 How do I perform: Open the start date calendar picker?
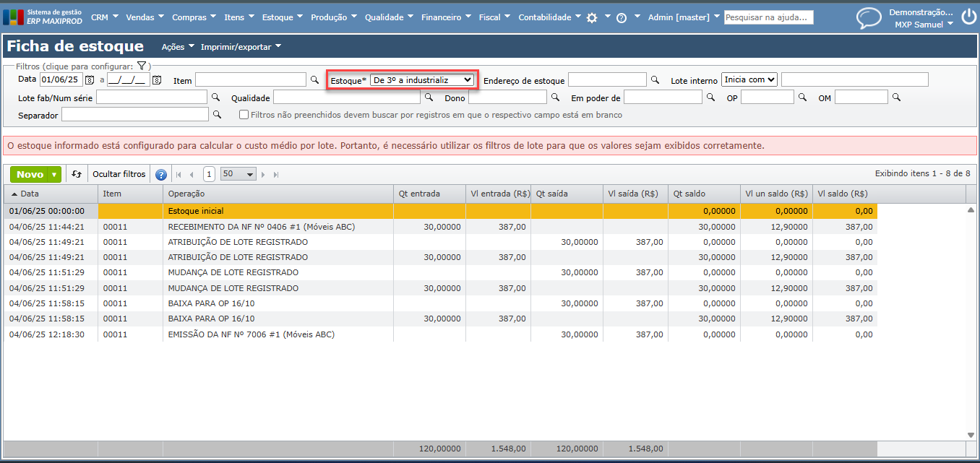point(90,80)
